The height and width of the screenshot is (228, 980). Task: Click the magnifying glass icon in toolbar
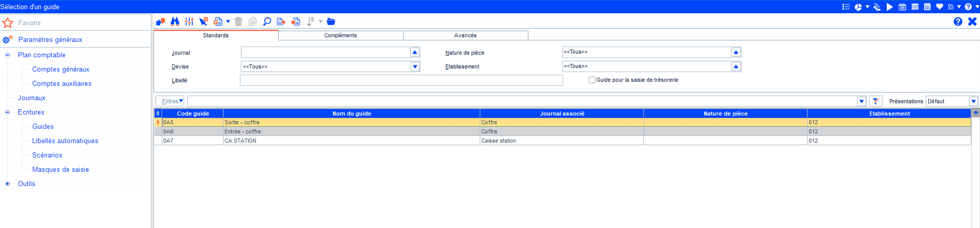(x=266, y=21)
